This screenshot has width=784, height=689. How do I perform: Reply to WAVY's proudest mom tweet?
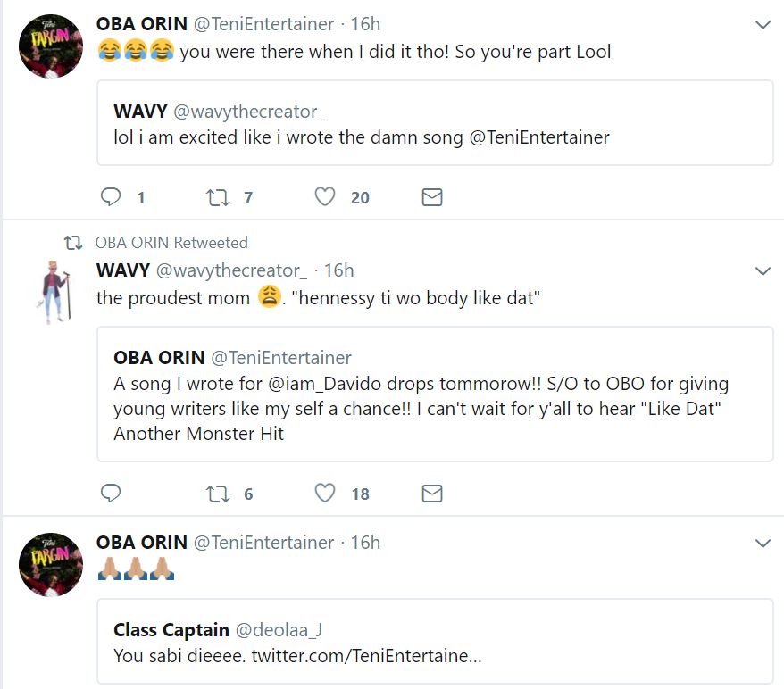pos(111,493)
